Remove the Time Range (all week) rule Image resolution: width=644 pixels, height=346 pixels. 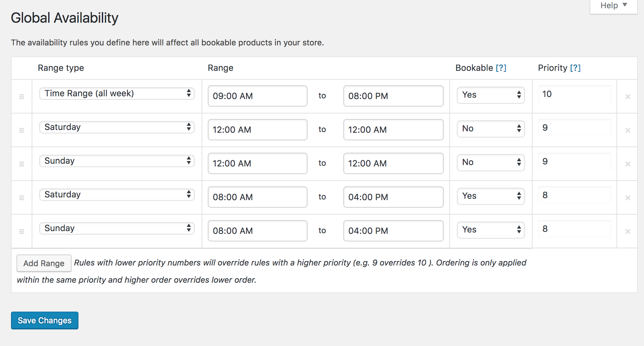click(627, 97)
